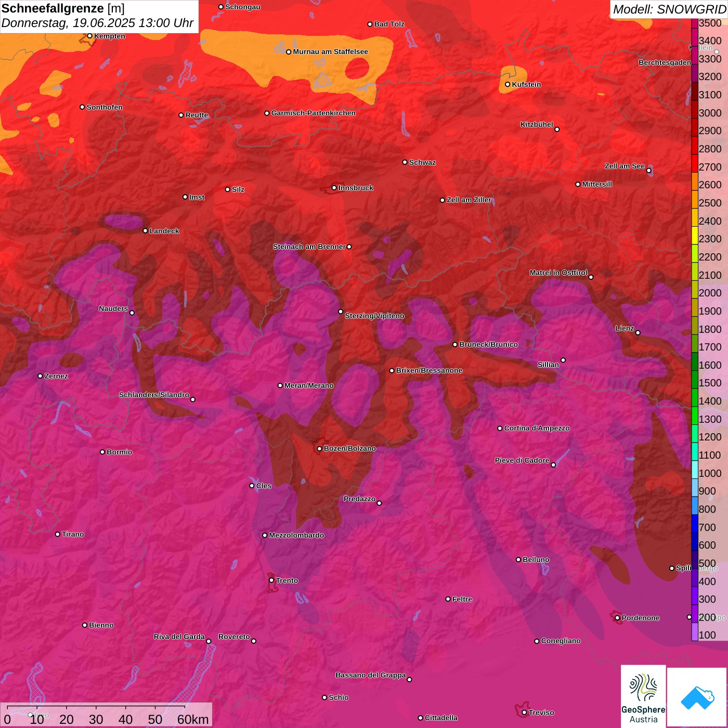Select the "Mezzolombardo" label
This screenshot has height=728, width=728.
tap(296, 535)
